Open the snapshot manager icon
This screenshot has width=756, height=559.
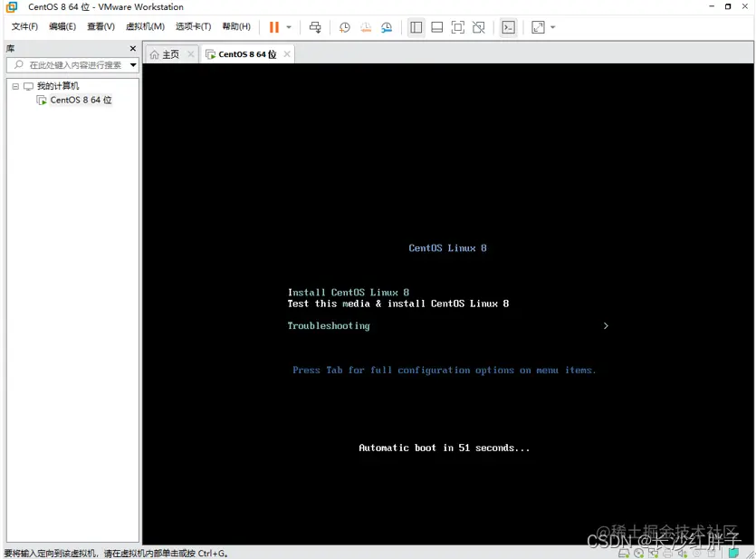click(387, 27)
